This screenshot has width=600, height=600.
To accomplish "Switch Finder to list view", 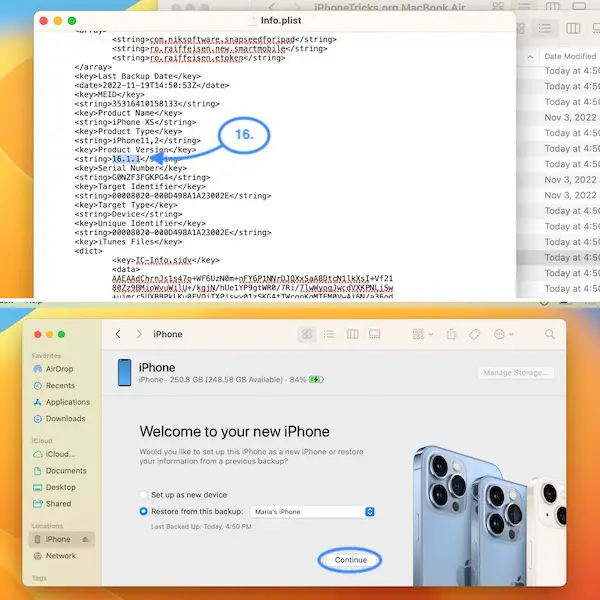I will [329, 334].
